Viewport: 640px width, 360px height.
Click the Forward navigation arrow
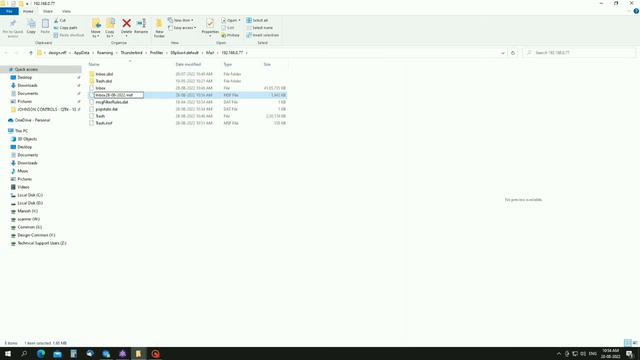pos(16,53)
